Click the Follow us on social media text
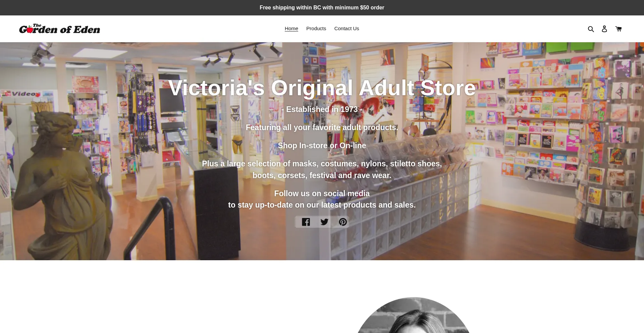This screenshot has width=644, height=333. 322,193
